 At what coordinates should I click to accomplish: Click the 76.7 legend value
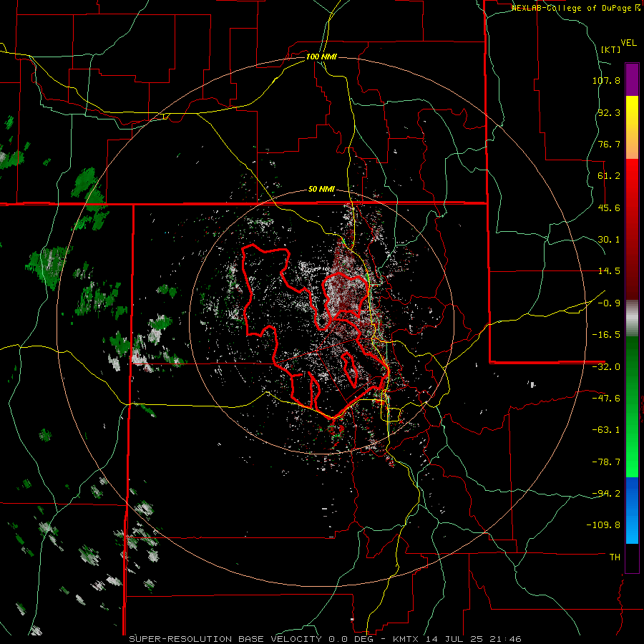[609, 144]
